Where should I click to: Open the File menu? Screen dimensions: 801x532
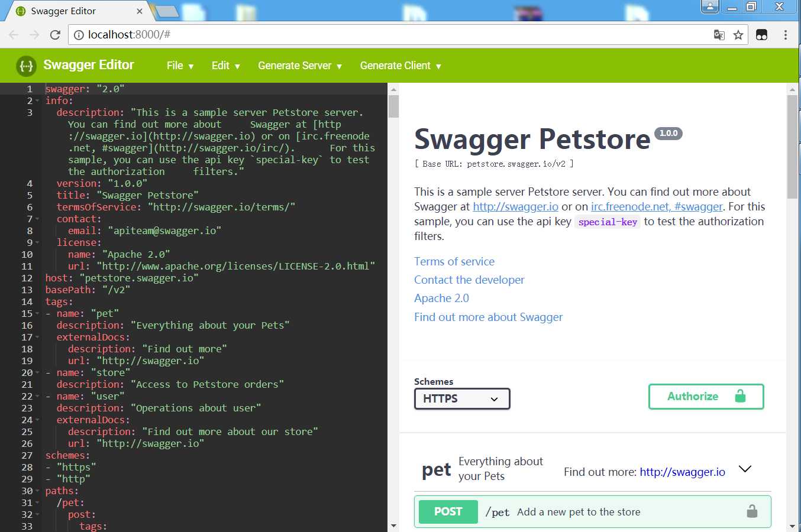click(180, 66)
